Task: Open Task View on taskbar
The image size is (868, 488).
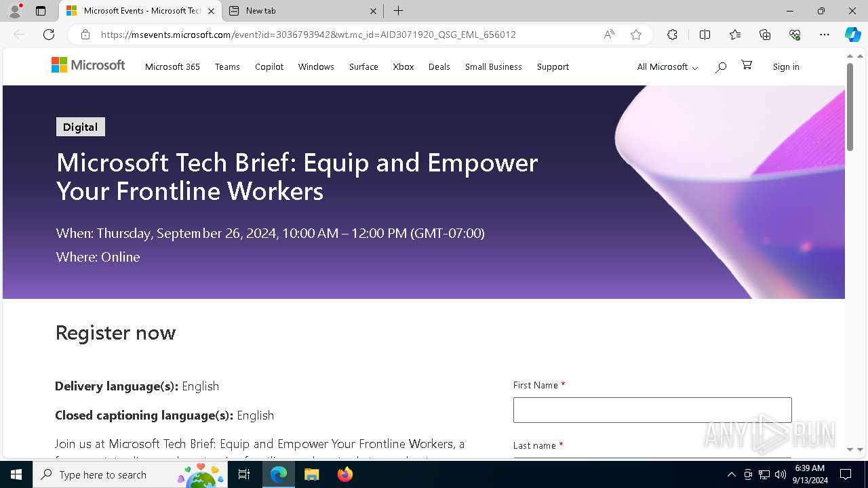Action: (245, 474)
